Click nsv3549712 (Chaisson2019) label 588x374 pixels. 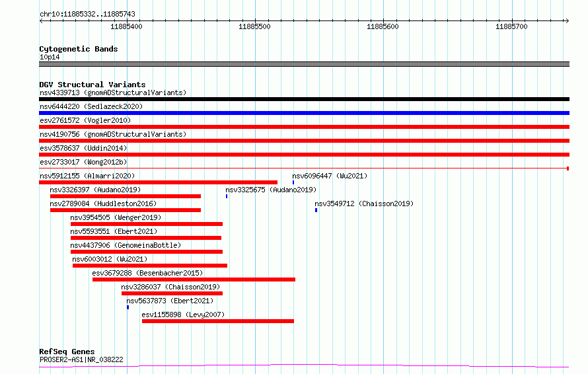[364, 204]
